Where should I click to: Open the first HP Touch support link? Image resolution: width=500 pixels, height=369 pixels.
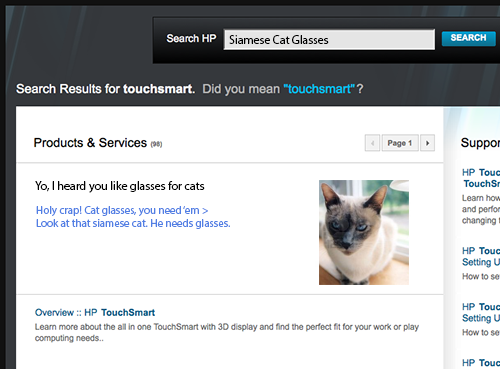[481, 178]
